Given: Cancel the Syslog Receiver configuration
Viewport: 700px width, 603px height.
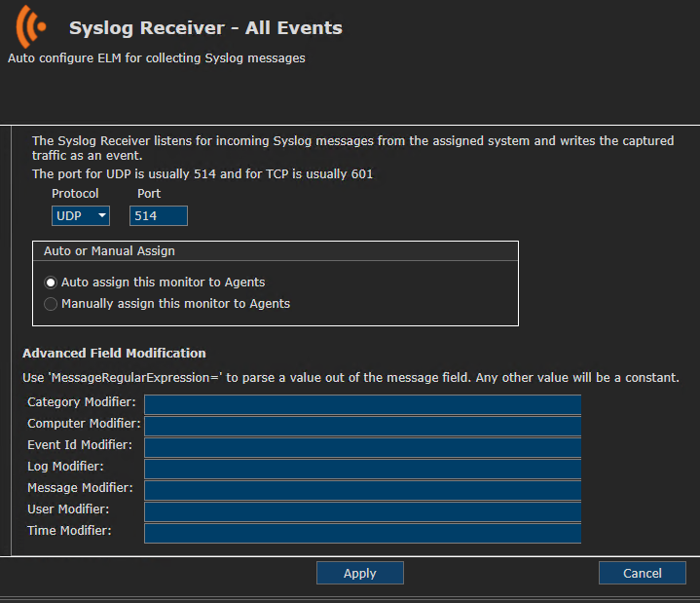Looking at the screenshot, I should click(642, 573).
